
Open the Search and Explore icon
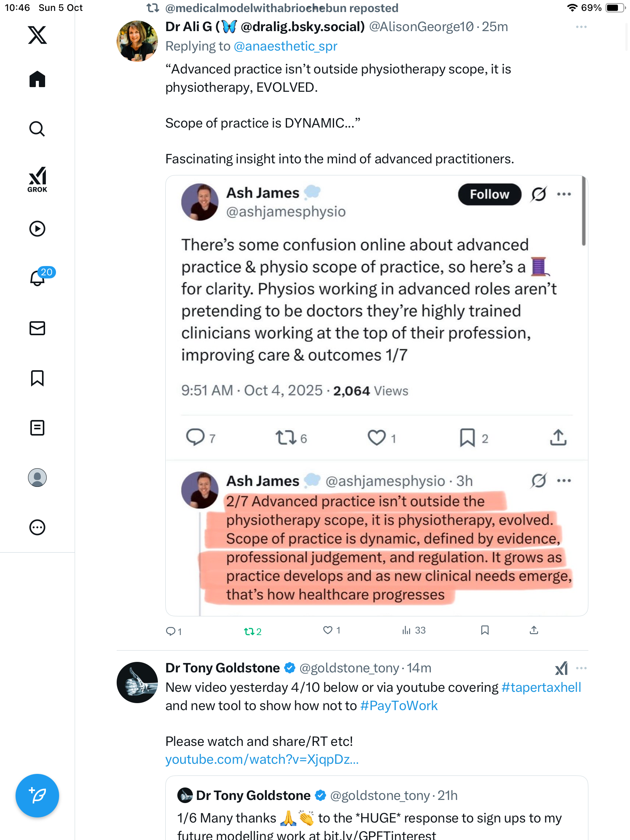pos(37,129)
